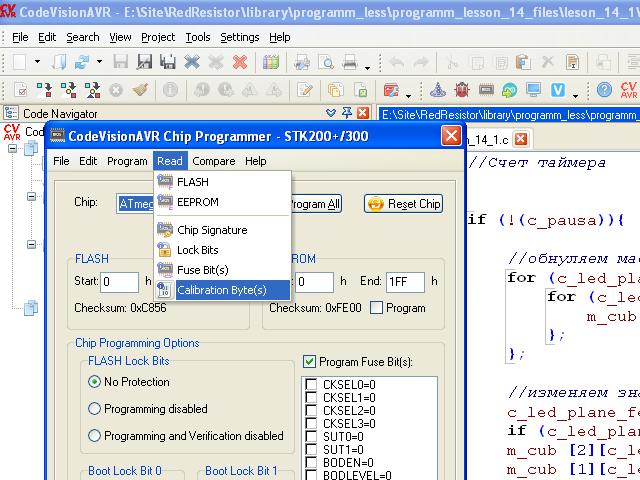Click the Program All button
This screenshot has width=640, height=480.
316,203
